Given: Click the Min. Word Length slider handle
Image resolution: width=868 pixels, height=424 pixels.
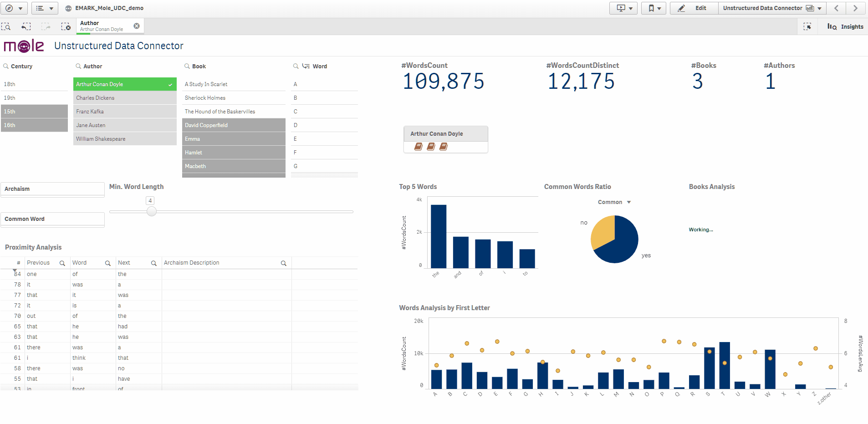Looking at the screenshot, I should tap(152, 211).
